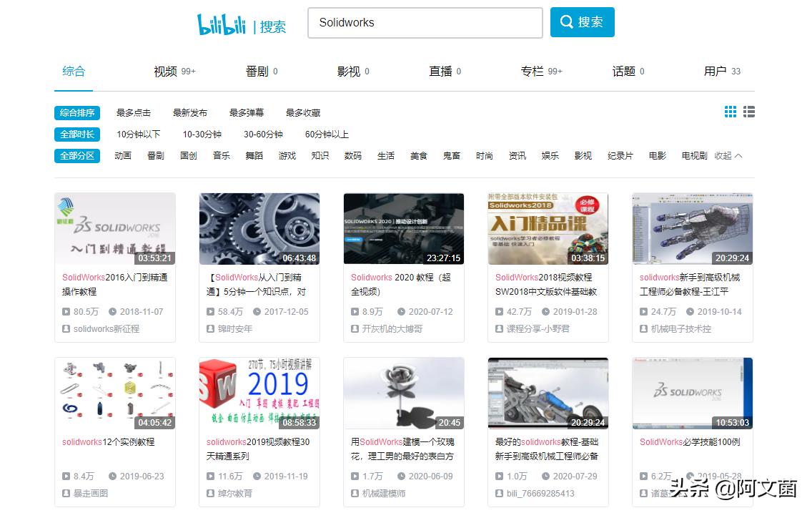This screenshot has height=513, width=812.
Task: Filter results by the 游戏 category
Action: pyautogui.click(x=287, y=155)
